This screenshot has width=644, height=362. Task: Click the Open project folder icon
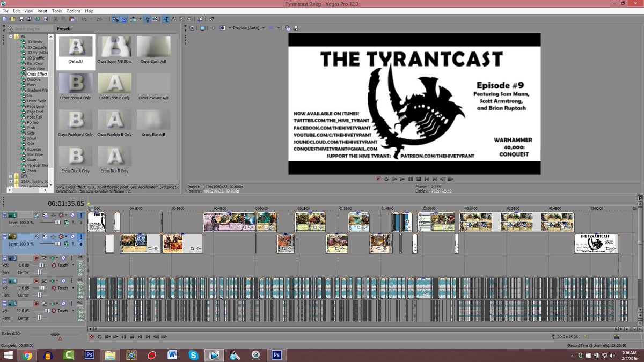tap(13, 19)
